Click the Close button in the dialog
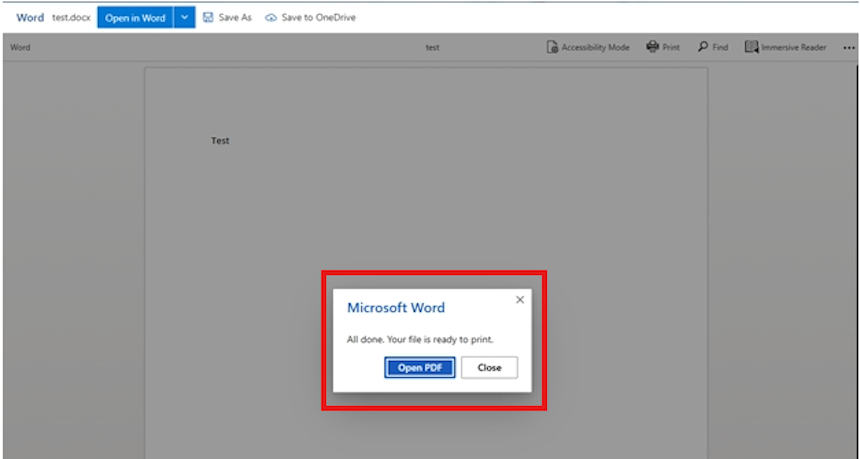Viewport: 860px width, 459px height. click(489, 368)
